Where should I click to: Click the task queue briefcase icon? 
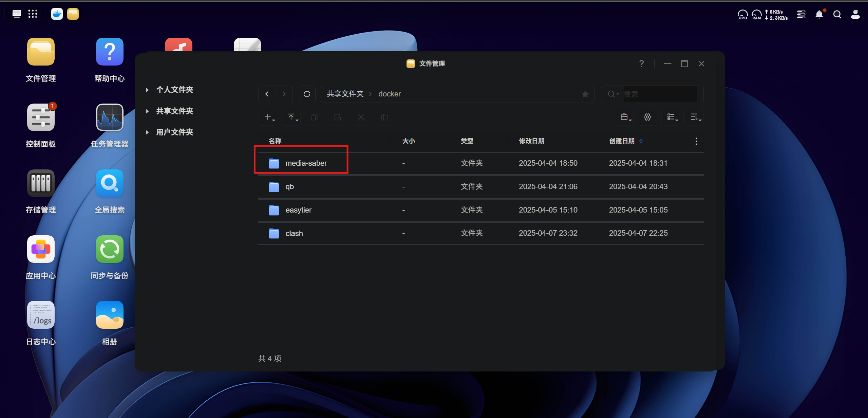pyautogui.click(x=625, y=117)
